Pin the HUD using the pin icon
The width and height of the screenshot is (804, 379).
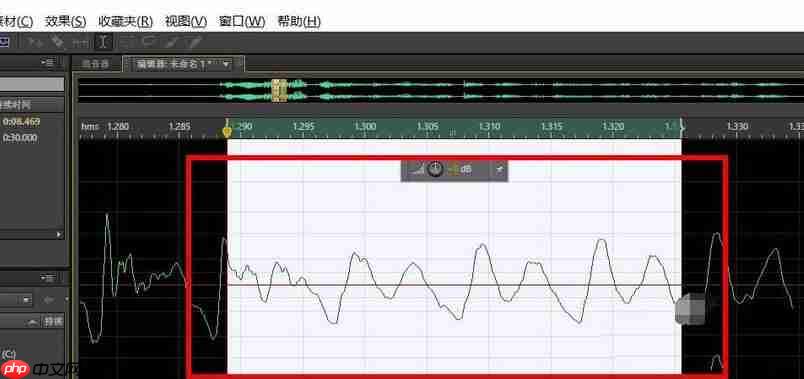[x=499, y=169]
